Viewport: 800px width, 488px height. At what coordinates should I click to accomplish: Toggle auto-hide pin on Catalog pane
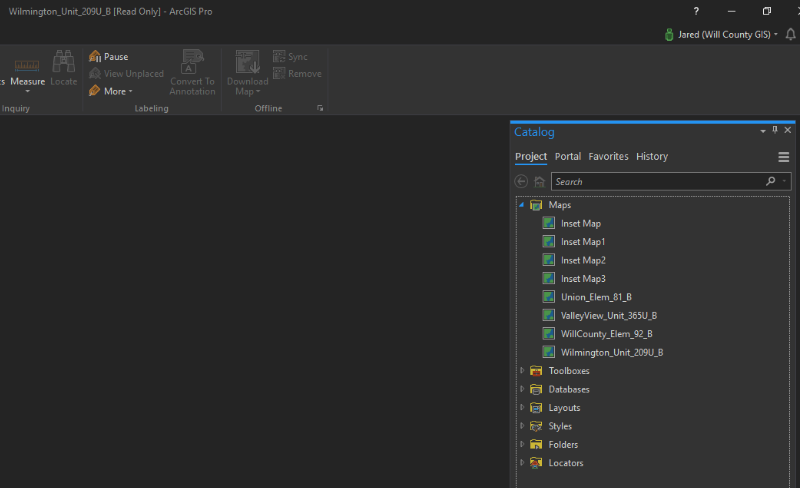pyautogui.click(x=775, y=131)
